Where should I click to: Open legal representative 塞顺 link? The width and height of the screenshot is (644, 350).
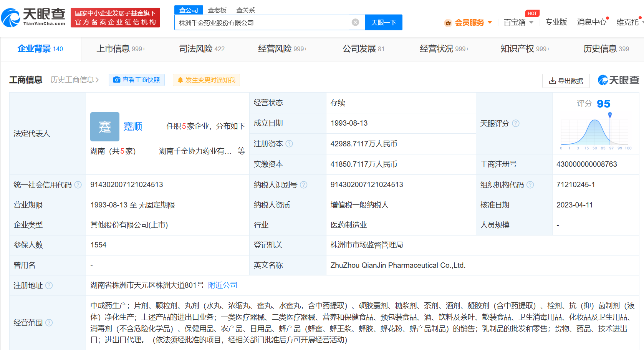[x=133, y=126]
